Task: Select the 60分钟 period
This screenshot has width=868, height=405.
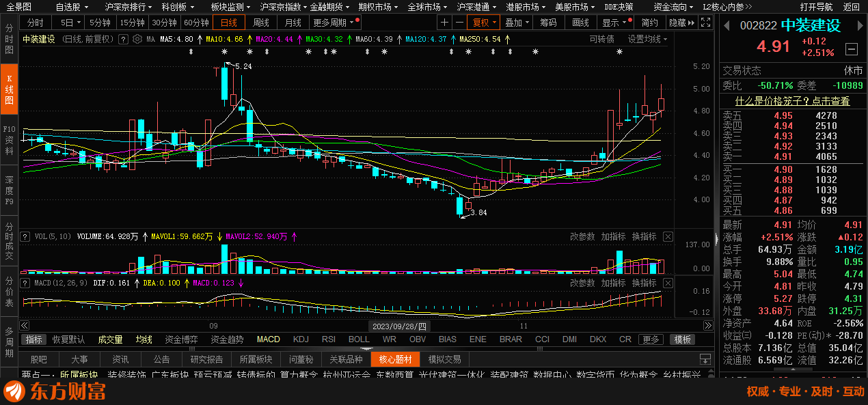Action: click(x=196, y=23)
